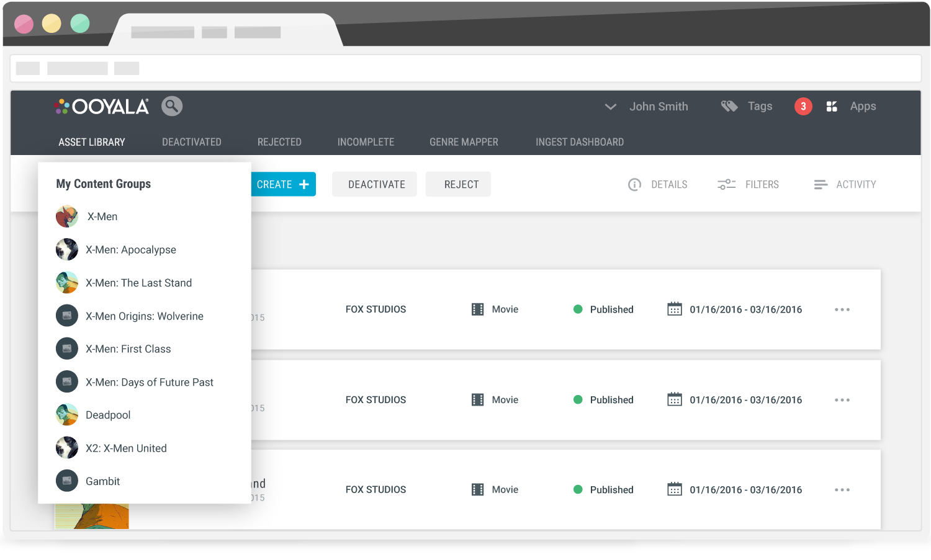The image size is (931, 560).
Task: Open the Incomplete tab
Action: coord(366,142)
